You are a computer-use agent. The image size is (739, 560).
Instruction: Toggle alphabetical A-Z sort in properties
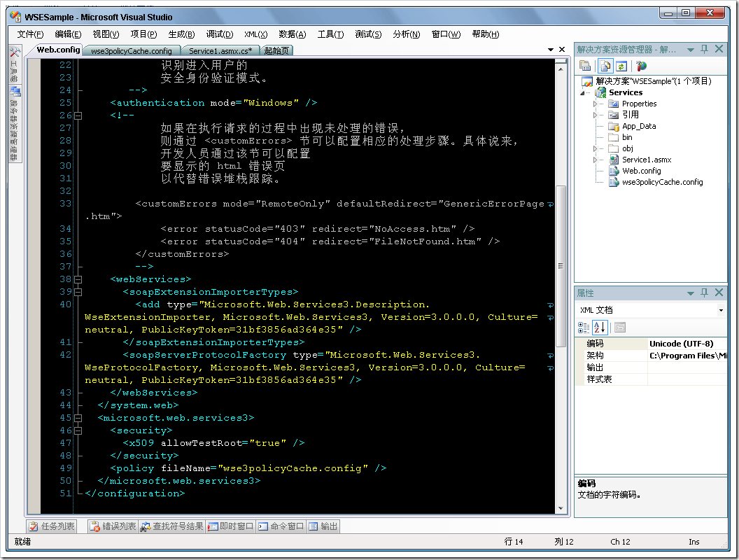tap(600, 327)
